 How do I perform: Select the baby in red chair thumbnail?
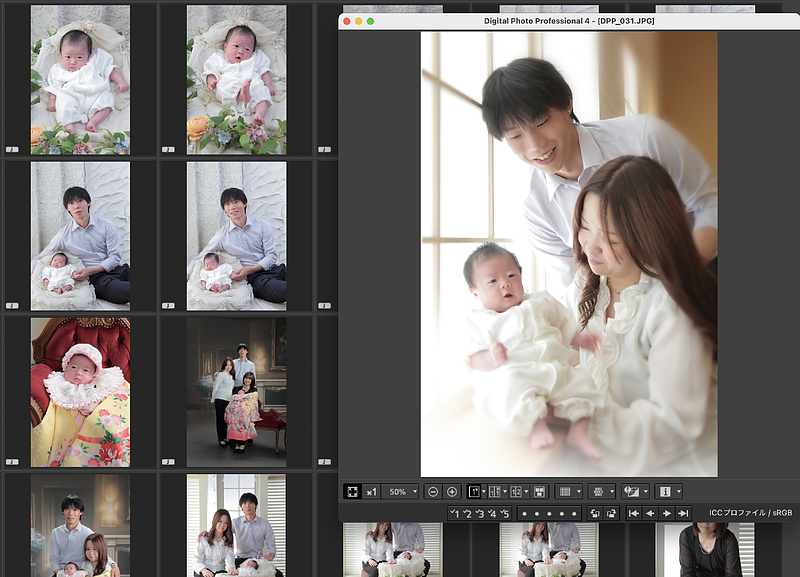click(80, 392)
